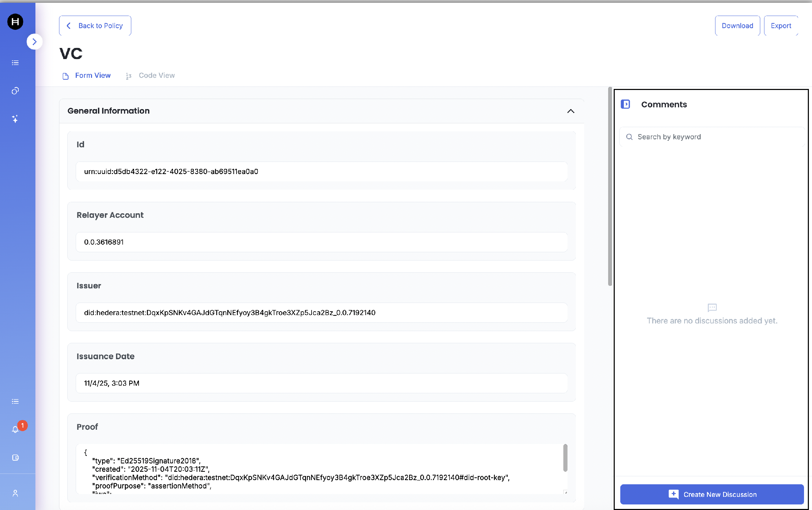Click the Export button
The image size is (812, 510).
point(781,26)
